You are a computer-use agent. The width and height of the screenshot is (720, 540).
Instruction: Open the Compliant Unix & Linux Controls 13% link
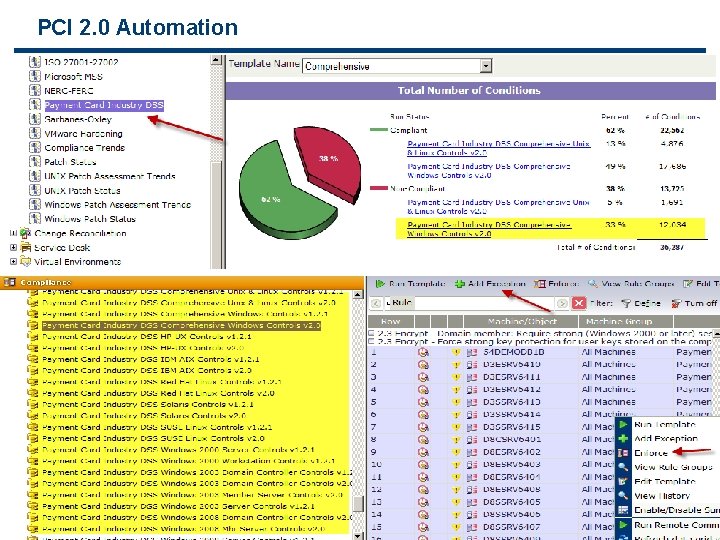(x=499, y=148)
